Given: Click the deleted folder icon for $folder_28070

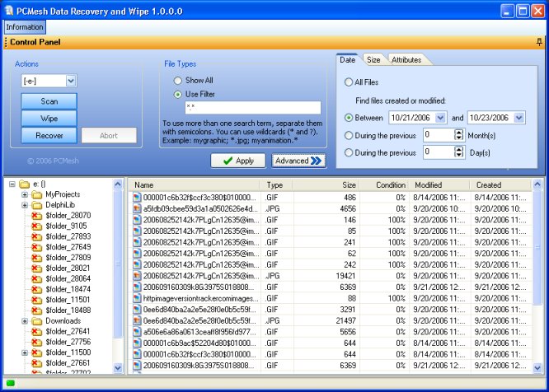Looking at the screenshot, I should [x=36, y=216].
